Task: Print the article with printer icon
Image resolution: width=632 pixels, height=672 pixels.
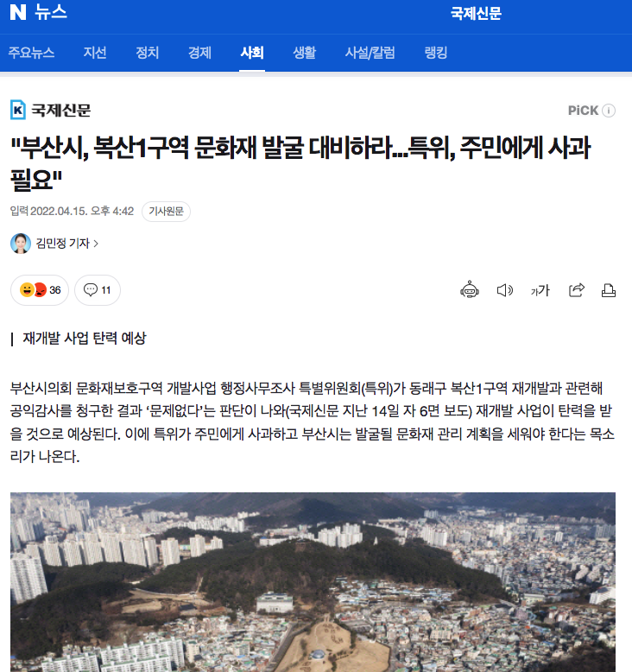Action: pos(609,290)
